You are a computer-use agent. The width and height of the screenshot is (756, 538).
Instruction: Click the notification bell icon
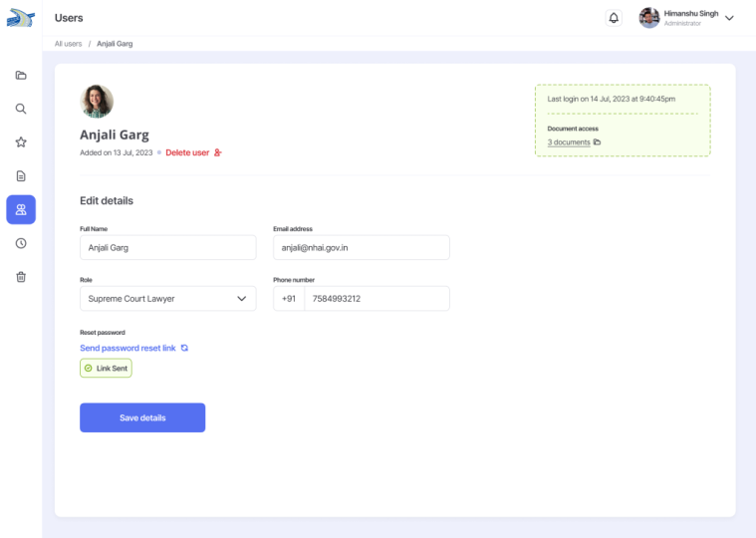614,18
